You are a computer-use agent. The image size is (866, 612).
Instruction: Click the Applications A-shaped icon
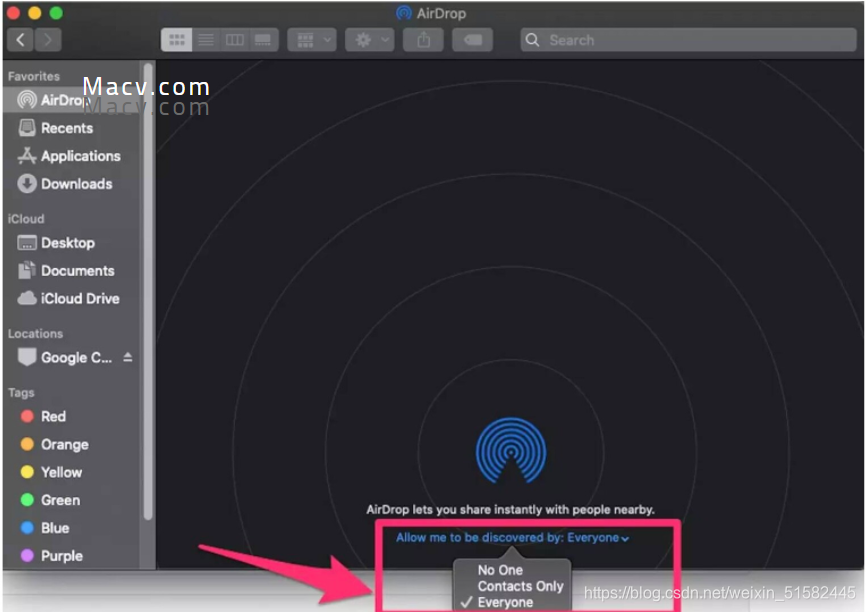point(27,156)
